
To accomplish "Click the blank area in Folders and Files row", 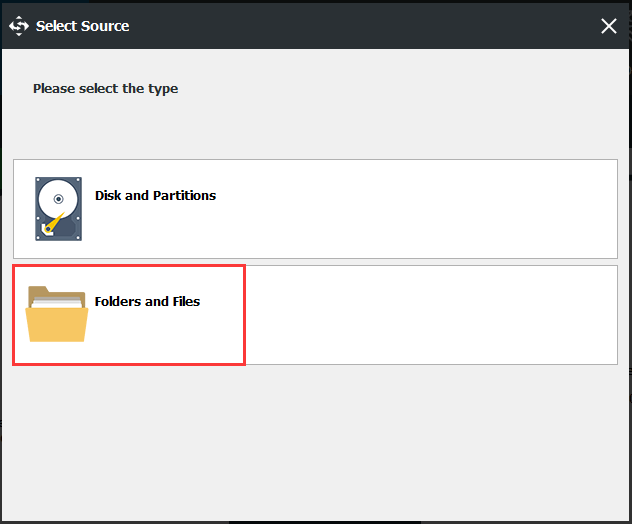I will tap(431, 315).
